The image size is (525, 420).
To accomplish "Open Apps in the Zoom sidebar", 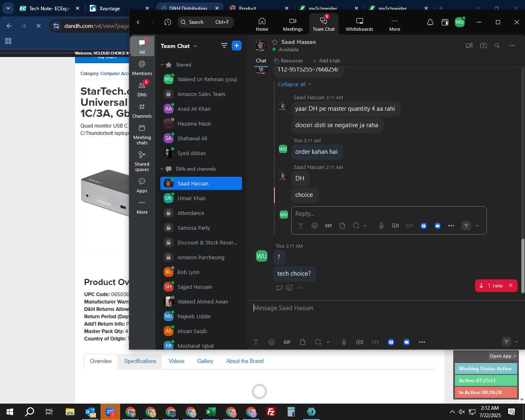I will [x=142, y=185].
